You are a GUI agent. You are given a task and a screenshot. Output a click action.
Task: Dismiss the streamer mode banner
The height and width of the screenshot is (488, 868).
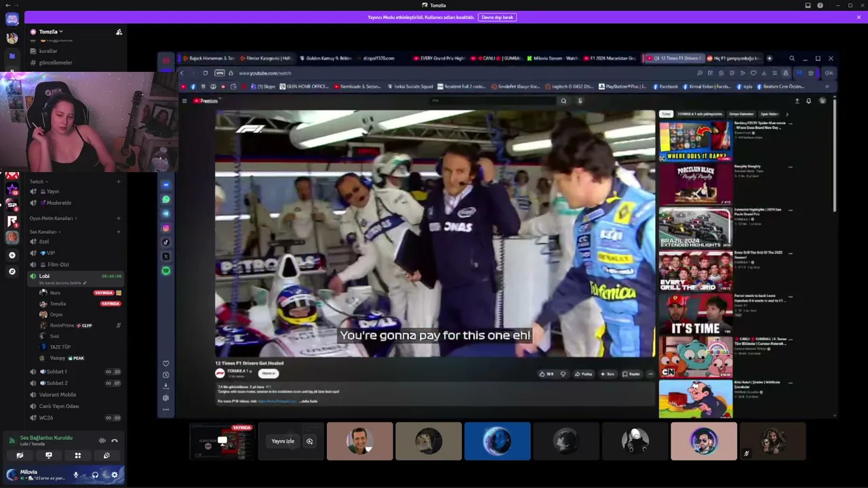click(x=859, y=17)
